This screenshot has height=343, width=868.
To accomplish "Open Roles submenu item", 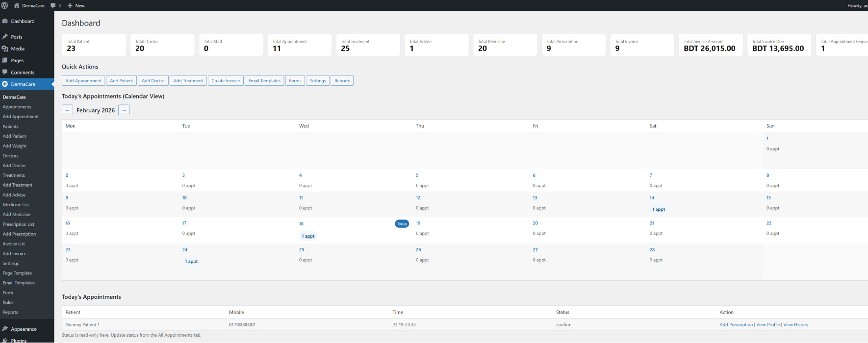I will tap(8, 302).
